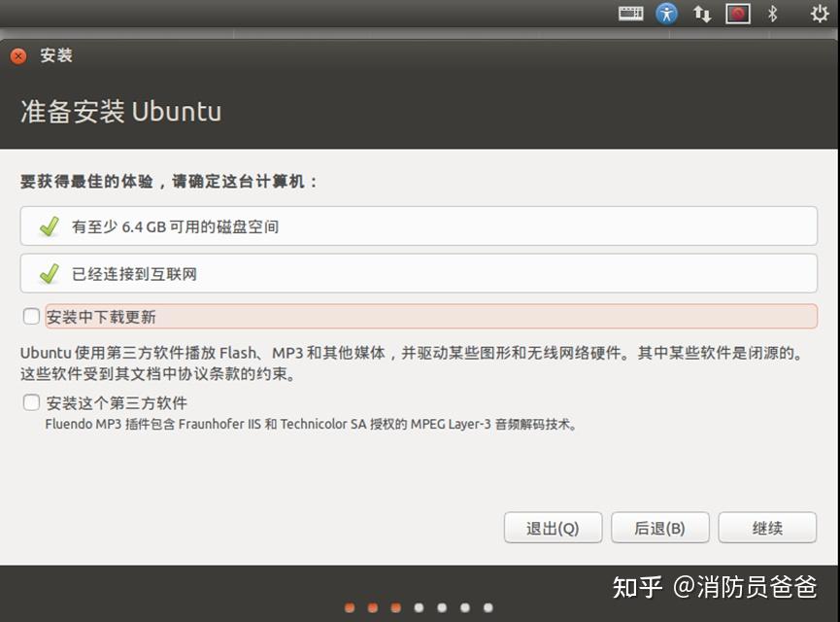Open the keyboard layout indicator in the top bar

[x=629, y=13]
